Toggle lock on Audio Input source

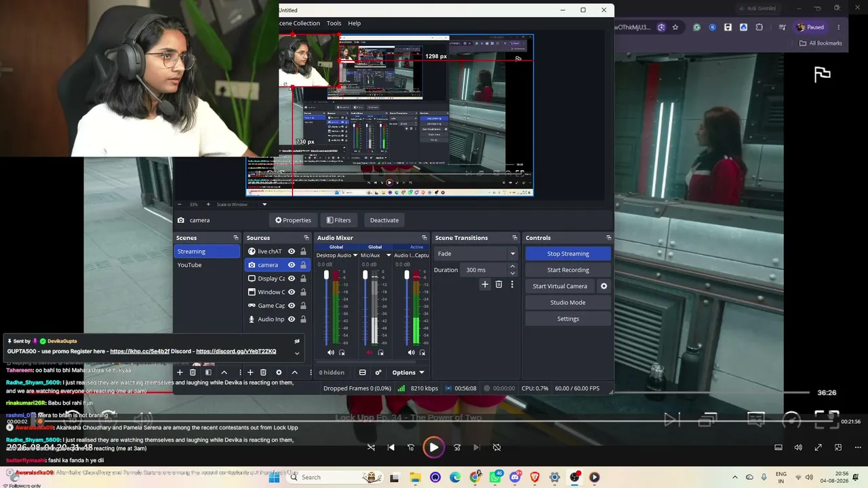(303, 319)
